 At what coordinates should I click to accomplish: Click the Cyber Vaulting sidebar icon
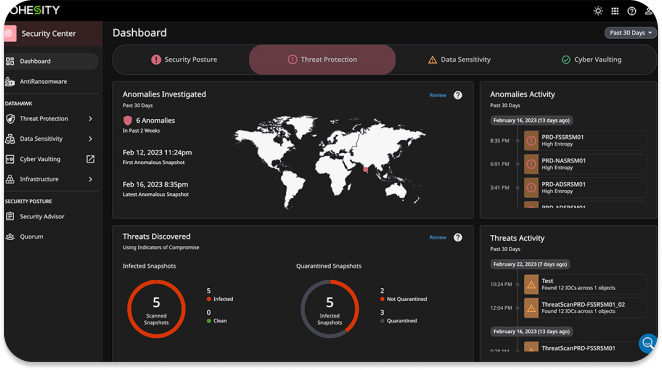point(10,159)
